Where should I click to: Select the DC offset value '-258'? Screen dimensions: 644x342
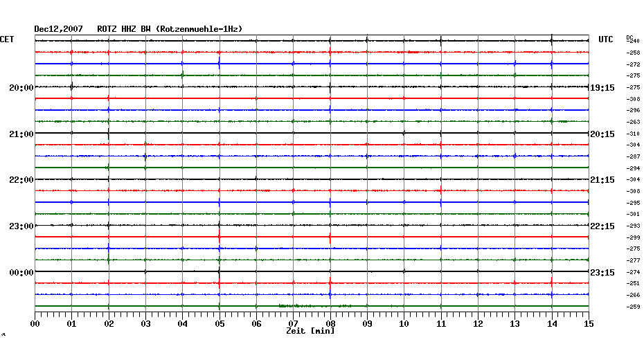coord(634,53)
